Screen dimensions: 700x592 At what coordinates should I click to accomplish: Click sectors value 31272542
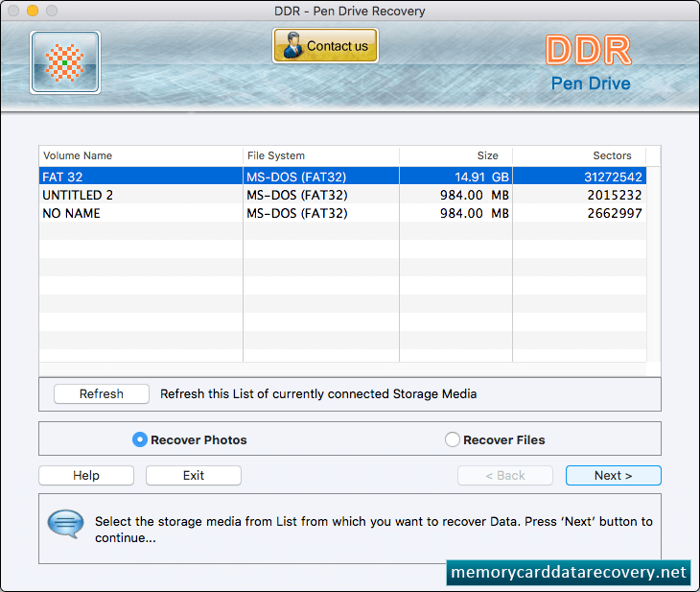[x=613, y=177]
